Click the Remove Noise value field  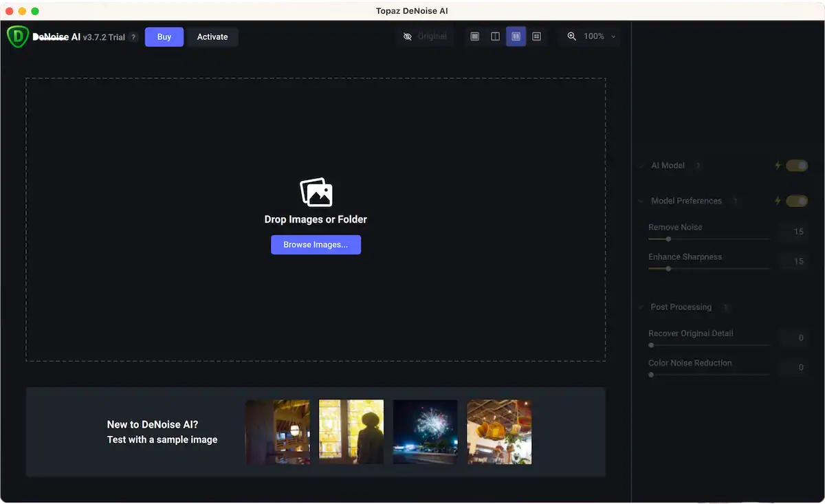[x=794, y=232]
